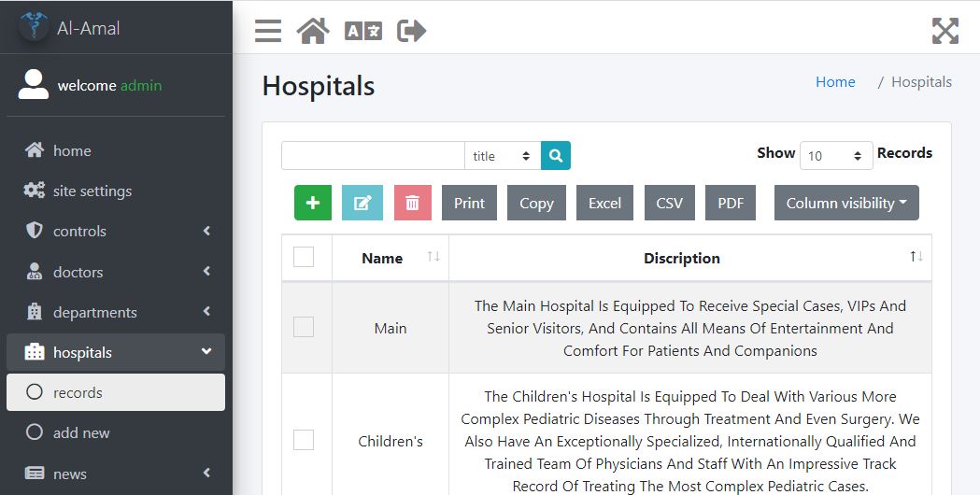Image resolution: width=980 pixels, height=495 pixels.
Task: Follow the Home breadcrumb link
Action: click(835, 82)
